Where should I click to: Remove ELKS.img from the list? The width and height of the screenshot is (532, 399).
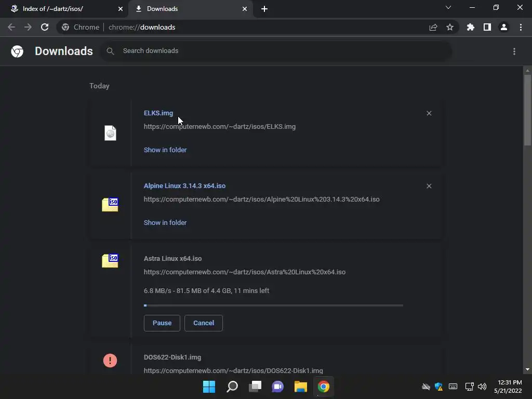[429, 113]
